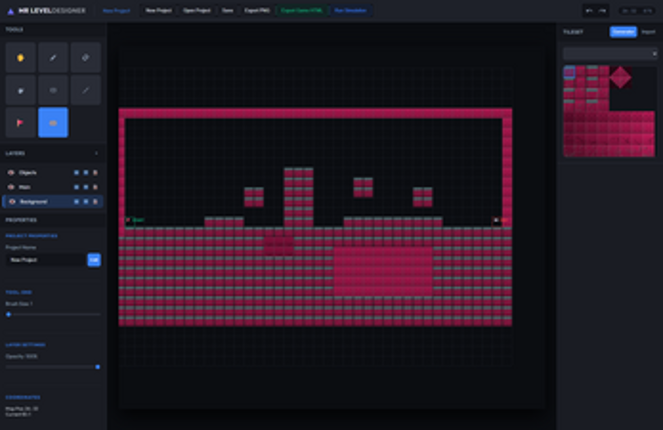663x430 pixels.
Task: Click first blue icon in Objects layer row
Action: tap(77, 173)
